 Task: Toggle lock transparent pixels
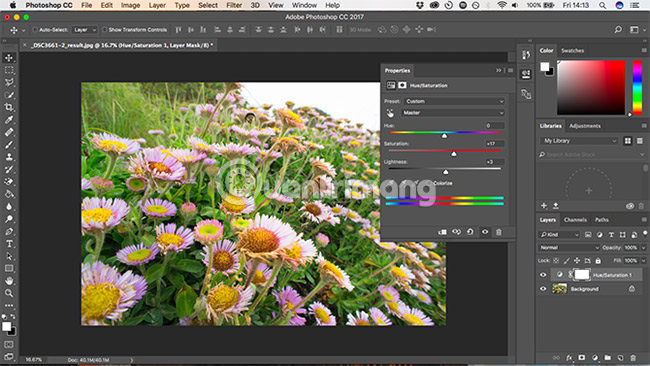(x=556, y=261)
